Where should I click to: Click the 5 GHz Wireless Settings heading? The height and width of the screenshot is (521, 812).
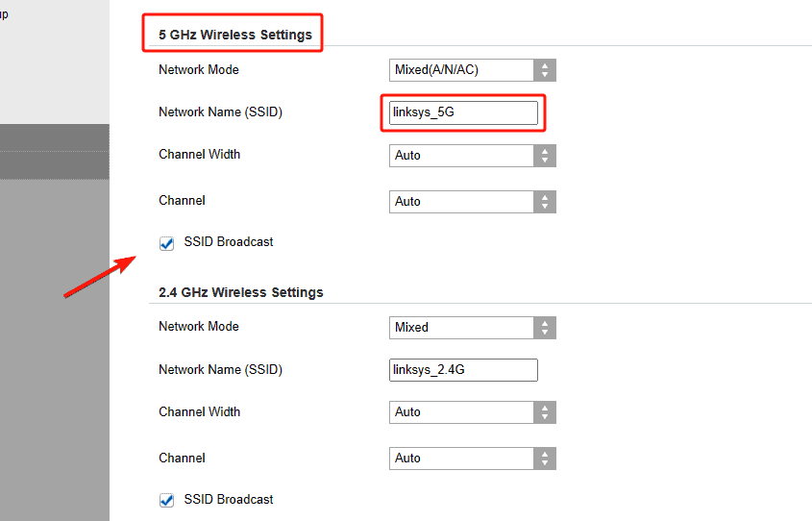click(235, 35)
